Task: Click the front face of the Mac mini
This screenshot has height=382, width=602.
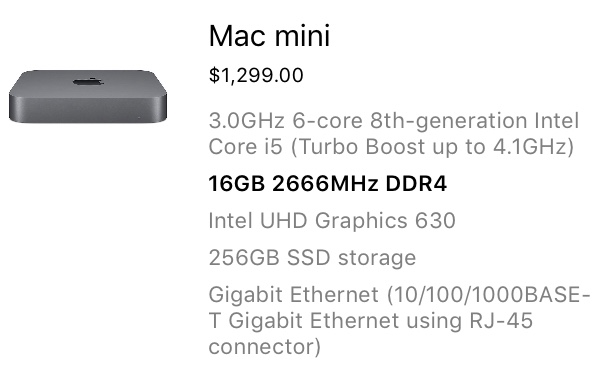Action: pyautogui.click(x=88, y=110)
